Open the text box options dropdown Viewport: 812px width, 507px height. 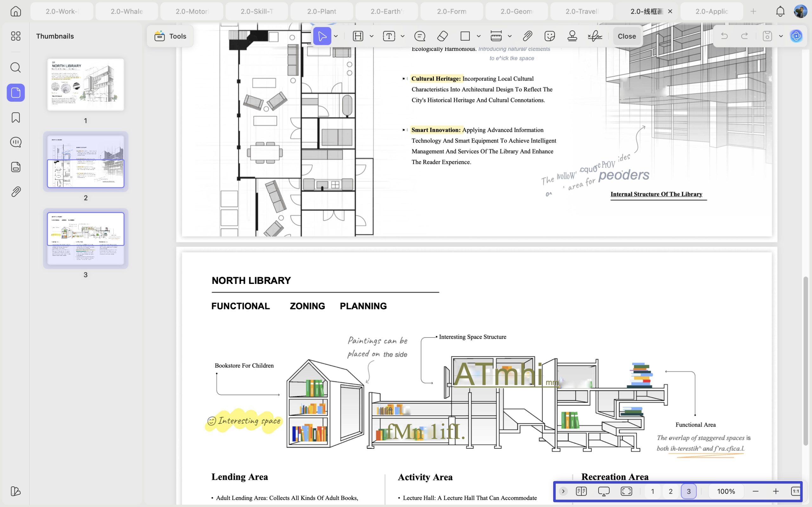coord(403,36)
